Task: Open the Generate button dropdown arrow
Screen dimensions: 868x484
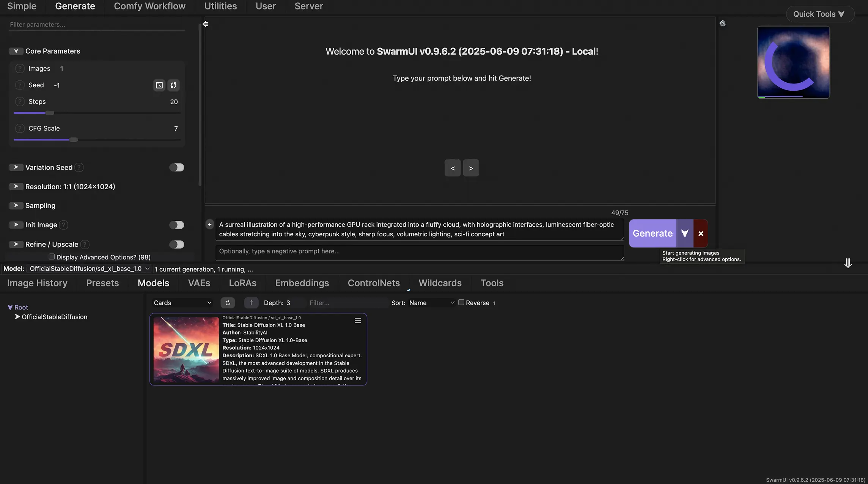Action: (685, 234)
